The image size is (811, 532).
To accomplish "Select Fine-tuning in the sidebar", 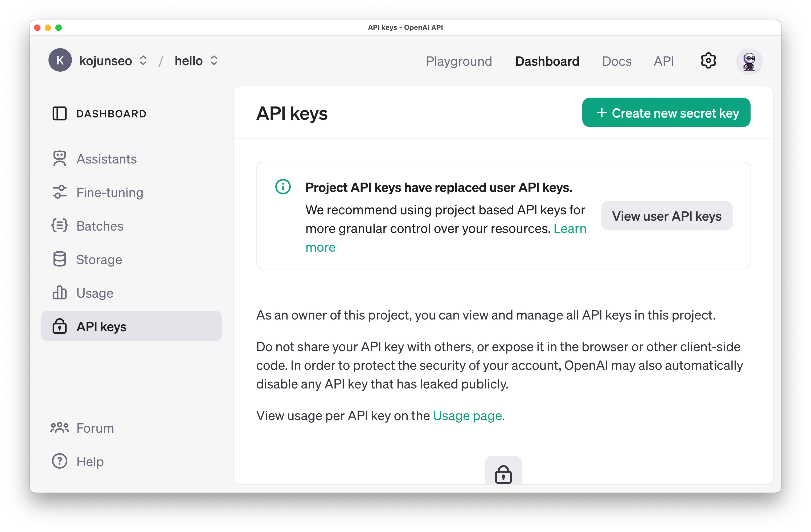I will pyautogui.click(x=131, y=192).
